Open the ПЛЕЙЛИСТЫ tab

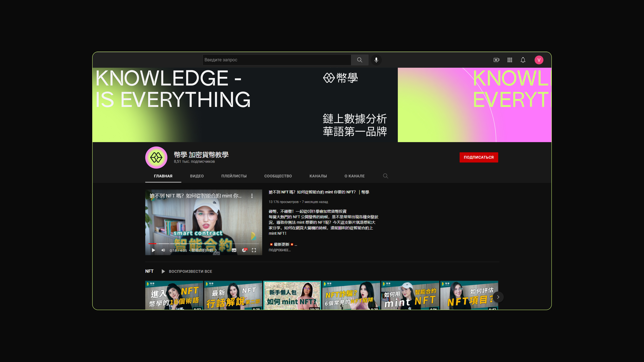234,176
